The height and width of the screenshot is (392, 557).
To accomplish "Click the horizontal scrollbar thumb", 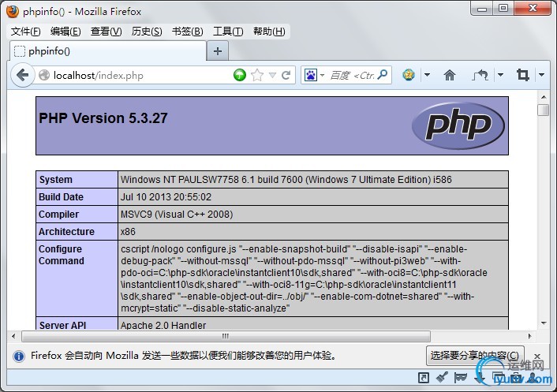I will (226, 336).
